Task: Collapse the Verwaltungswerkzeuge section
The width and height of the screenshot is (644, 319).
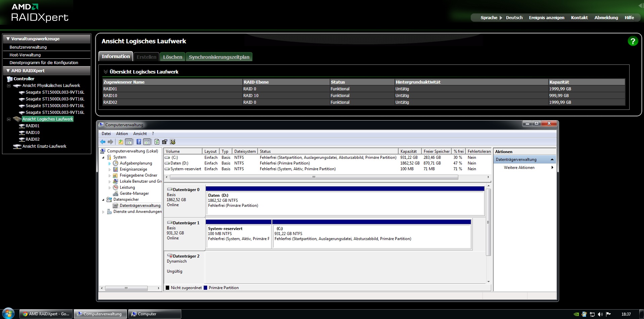Action: click(8, 39)
